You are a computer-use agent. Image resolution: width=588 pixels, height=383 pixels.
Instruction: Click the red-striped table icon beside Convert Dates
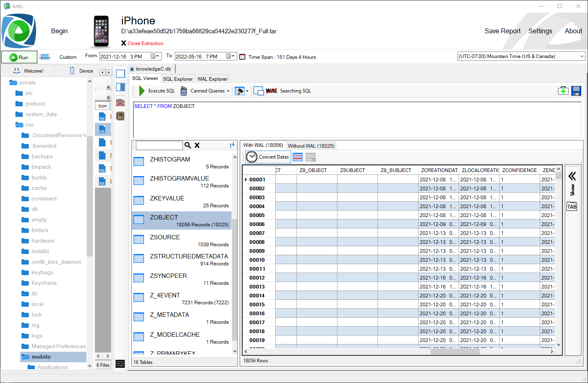298,157
